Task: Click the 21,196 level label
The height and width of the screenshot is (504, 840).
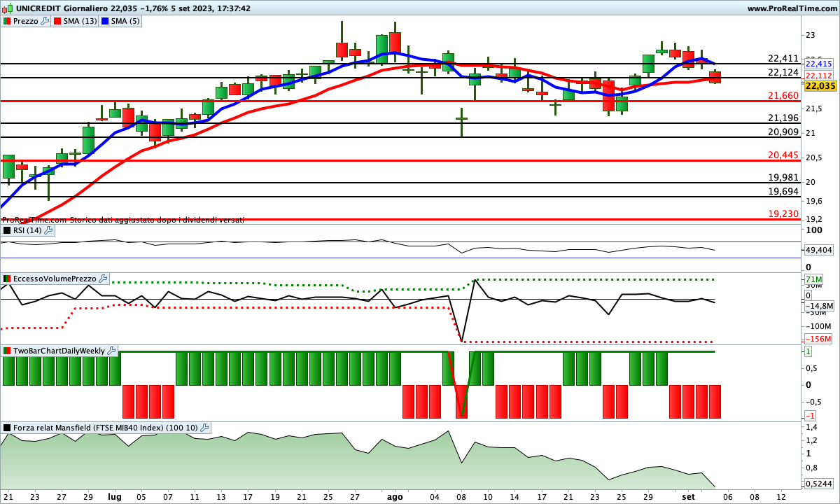Action: (x=783, y=118)
